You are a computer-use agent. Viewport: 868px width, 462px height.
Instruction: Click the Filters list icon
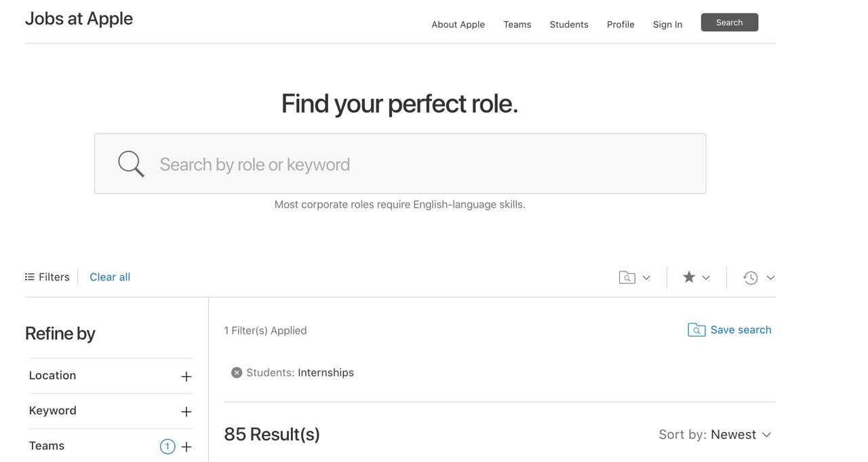click(30, 277)
